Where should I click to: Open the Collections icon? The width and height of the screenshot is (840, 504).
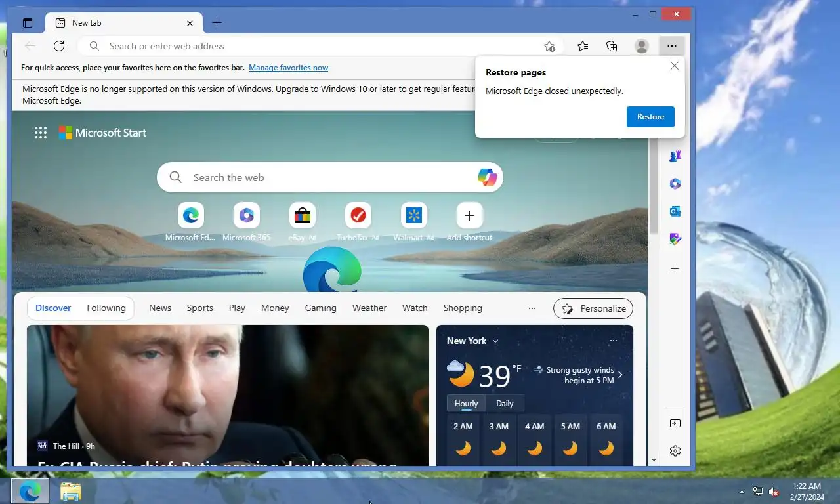coord(612,46)
